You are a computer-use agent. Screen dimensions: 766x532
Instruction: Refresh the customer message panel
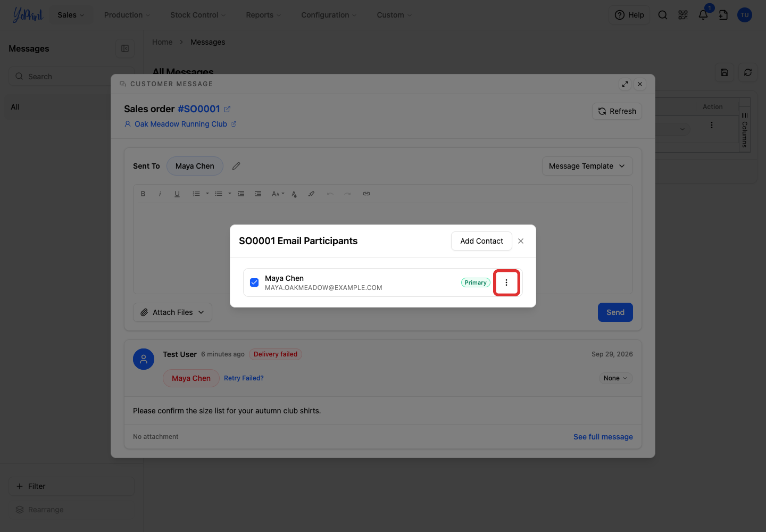(617, 111)
